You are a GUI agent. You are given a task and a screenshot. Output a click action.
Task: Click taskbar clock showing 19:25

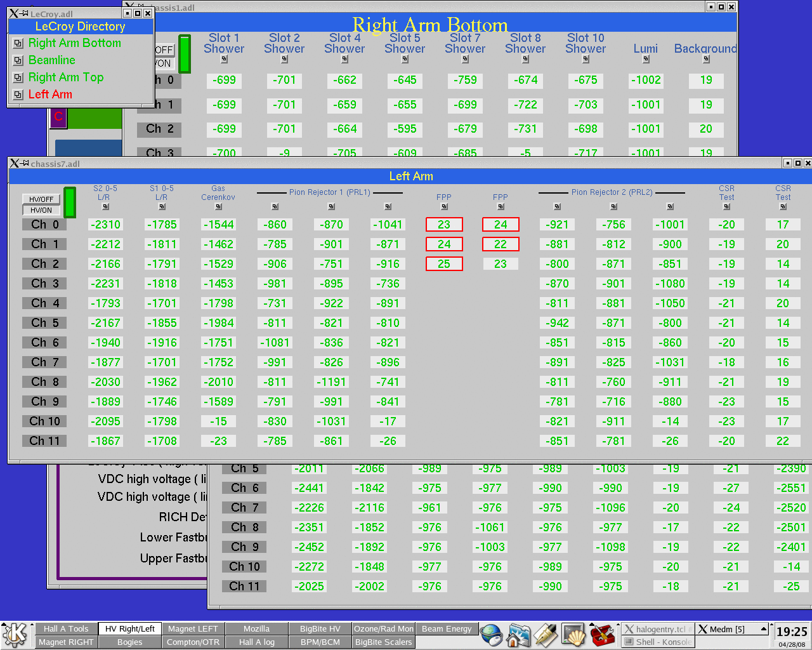(x=792, y=632)
